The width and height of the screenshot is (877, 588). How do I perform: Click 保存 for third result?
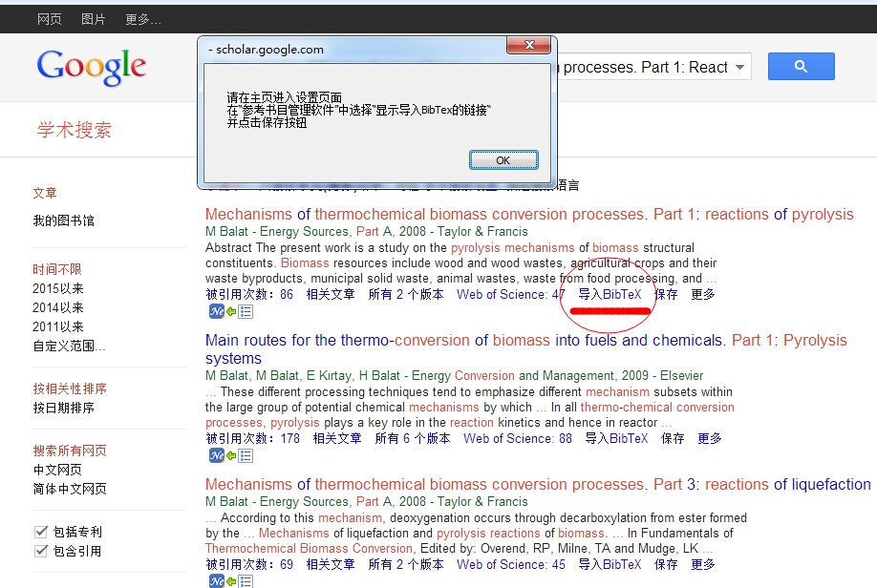(x=666, y=564)
